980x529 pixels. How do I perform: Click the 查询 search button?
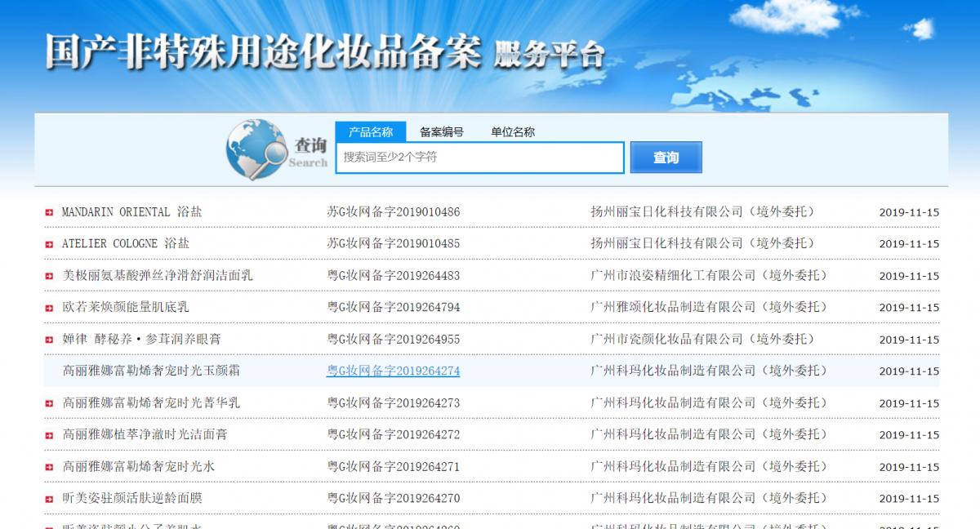[667, 157]
